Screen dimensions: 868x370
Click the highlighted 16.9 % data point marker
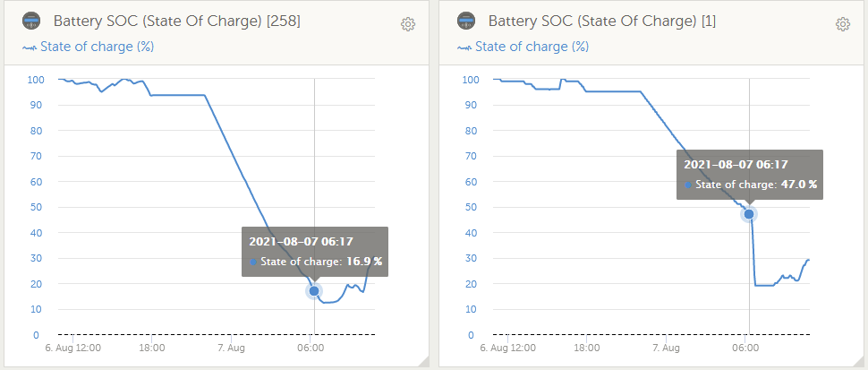click(x=314, y=291)
